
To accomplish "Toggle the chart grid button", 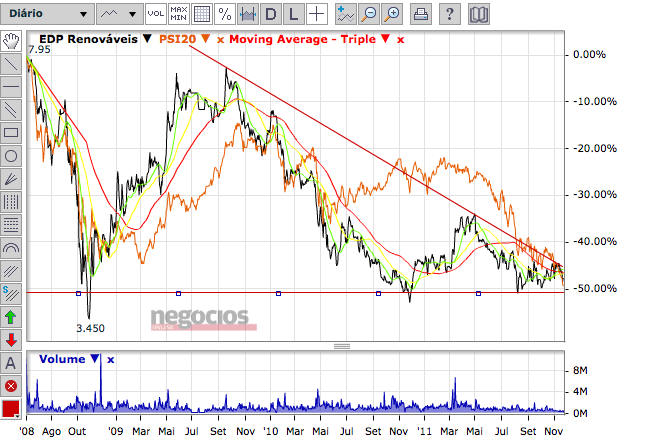I will 202,14.
